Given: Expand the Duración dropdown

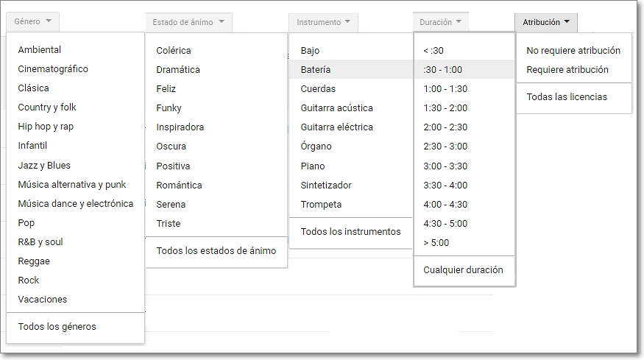Looking at the screenshot, I should coord(440,22).
